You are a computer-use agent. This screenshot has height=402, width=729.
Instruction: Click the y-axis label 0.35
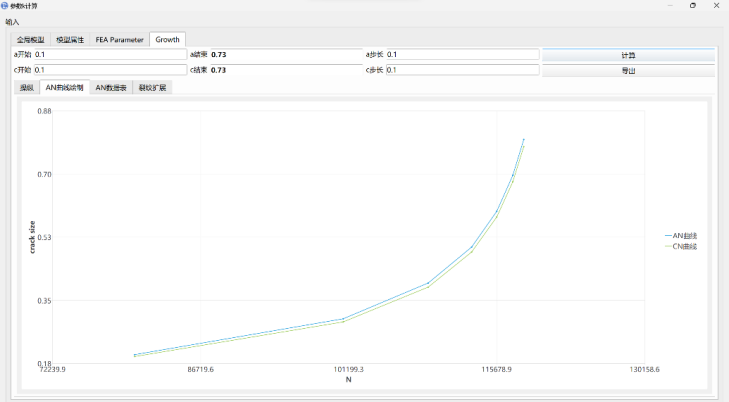[x=44, y=301]
